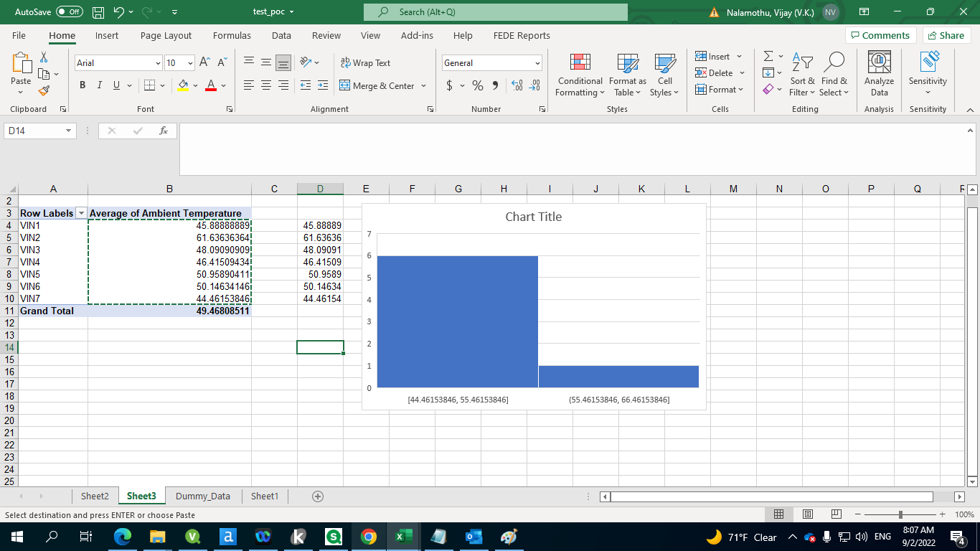This screenshot has height=551, width=980.
Task: Open the Analyze Data pane
Action: [878, 72]
